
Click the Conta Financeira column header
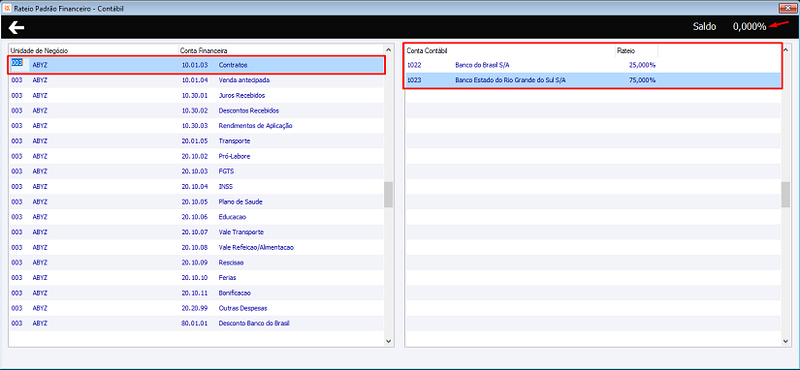281,51
